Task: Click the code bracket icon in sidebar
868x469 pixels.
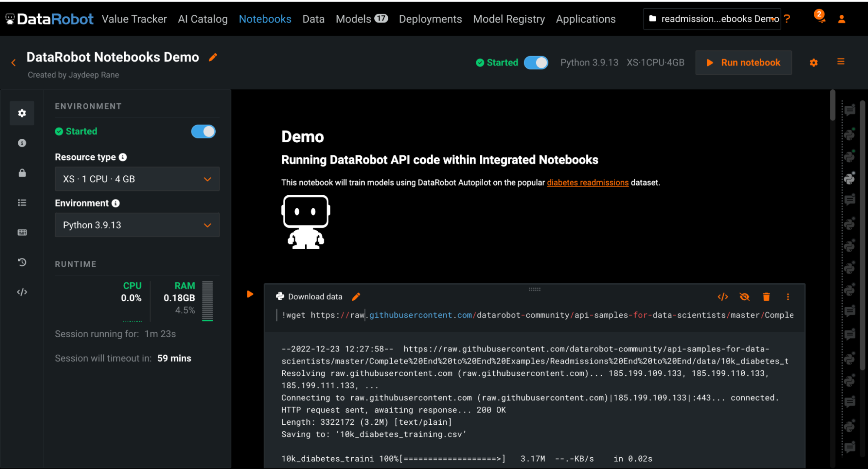Action: coord(22,292)
